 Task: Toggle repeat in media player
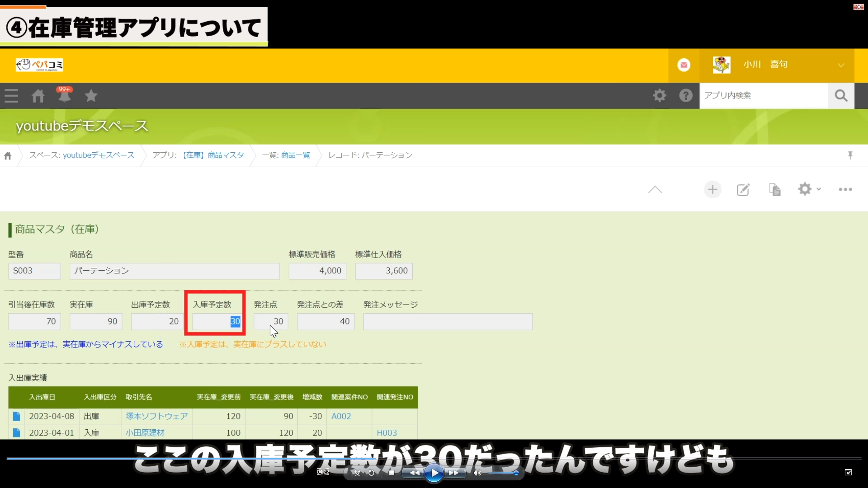pyautogui.click(x=371, y=473)
